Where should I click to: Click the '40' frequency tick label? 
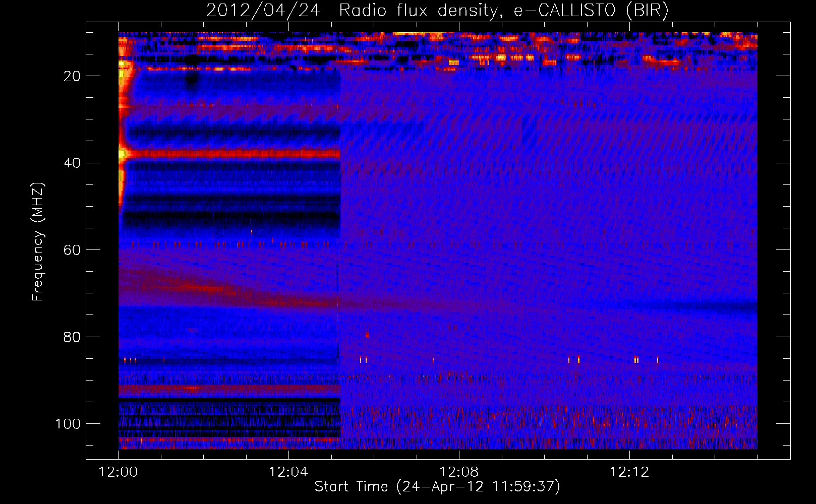tap(72, 163)
